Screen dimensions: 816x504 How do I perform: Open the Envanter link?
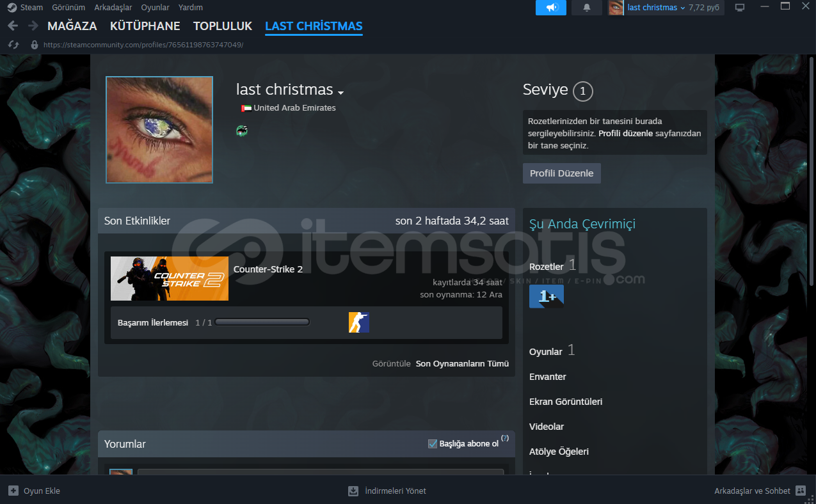click(x=548, y=377)
